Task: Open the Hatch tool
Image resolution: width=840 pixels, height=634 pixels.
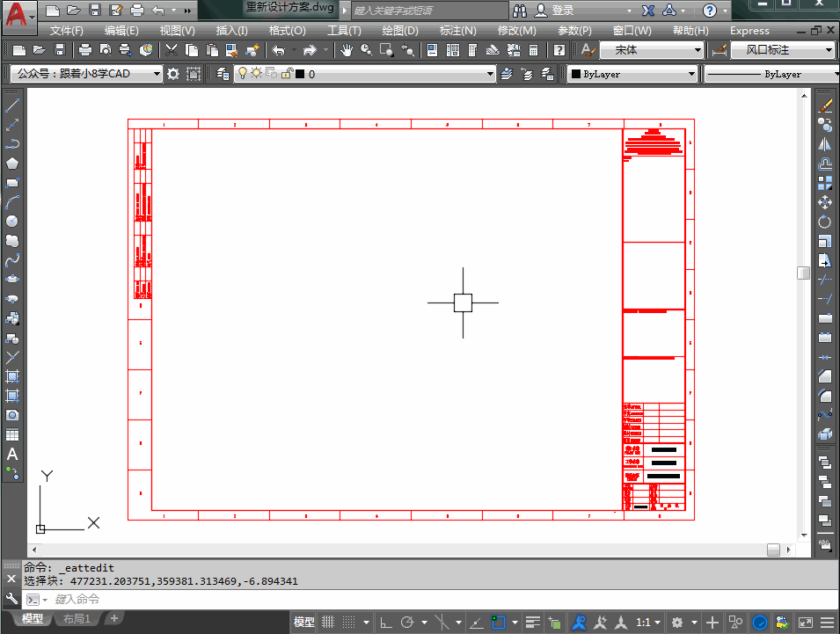Action: tap(11, 376)
